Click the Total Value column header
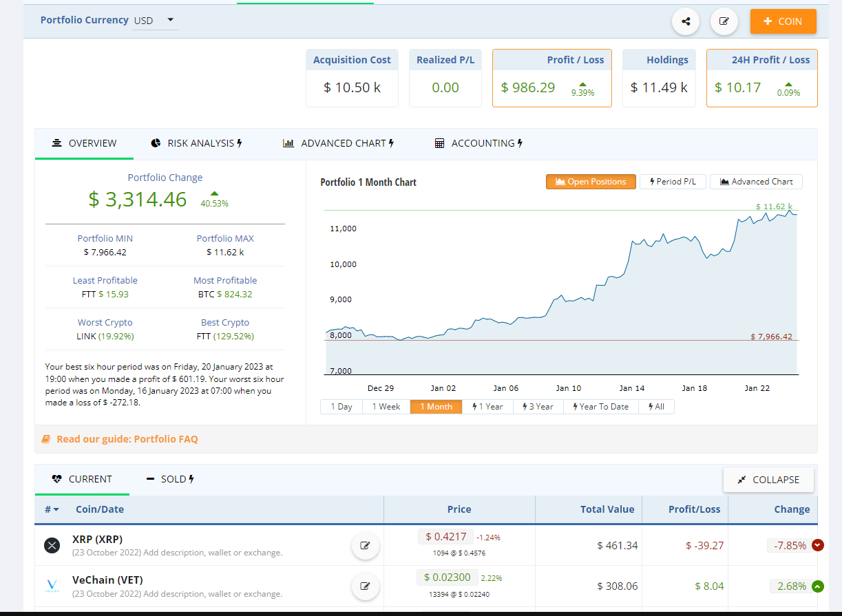Image resolution: width=842 pixels, height=616 pixels. click(x=607, y=509)
